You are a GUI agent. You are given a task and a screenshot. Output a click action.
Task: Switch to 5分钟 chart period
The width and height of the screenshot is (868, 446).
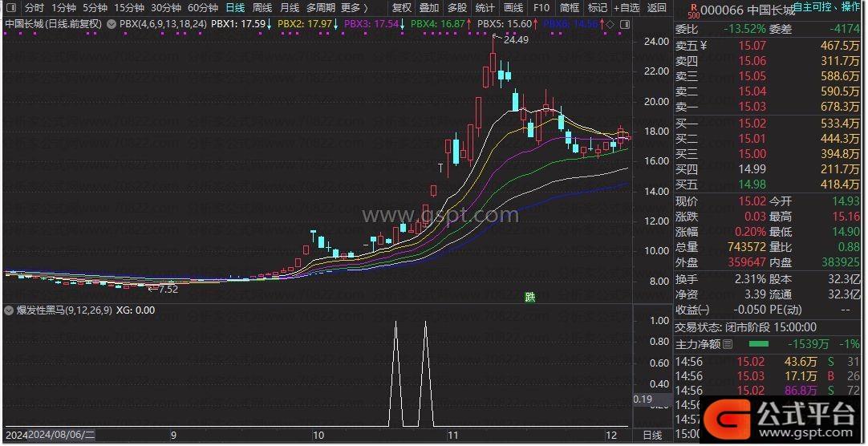(95, 8)
